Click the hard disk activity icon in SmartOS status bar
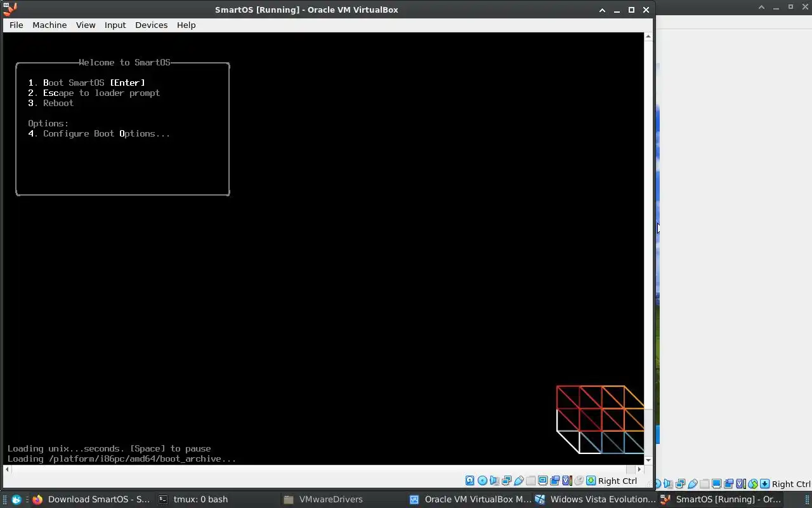This screenshot has width=812, height=508. coord(469,481)
